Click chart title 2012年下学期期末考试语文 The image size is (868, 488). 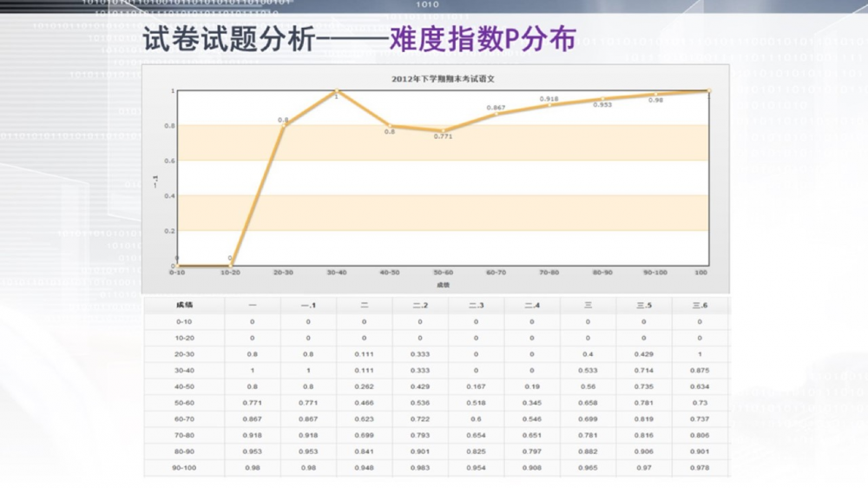442,79
